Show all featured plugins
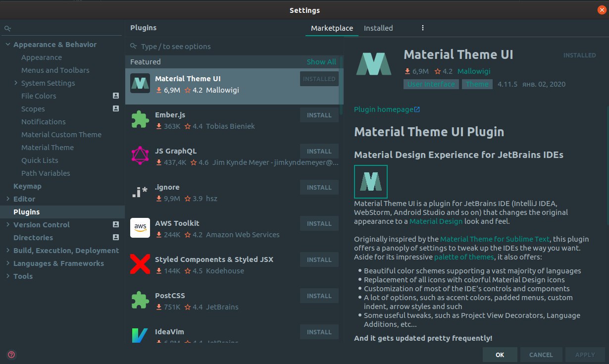This screenshot has width=609, height=364. [321, 62]
